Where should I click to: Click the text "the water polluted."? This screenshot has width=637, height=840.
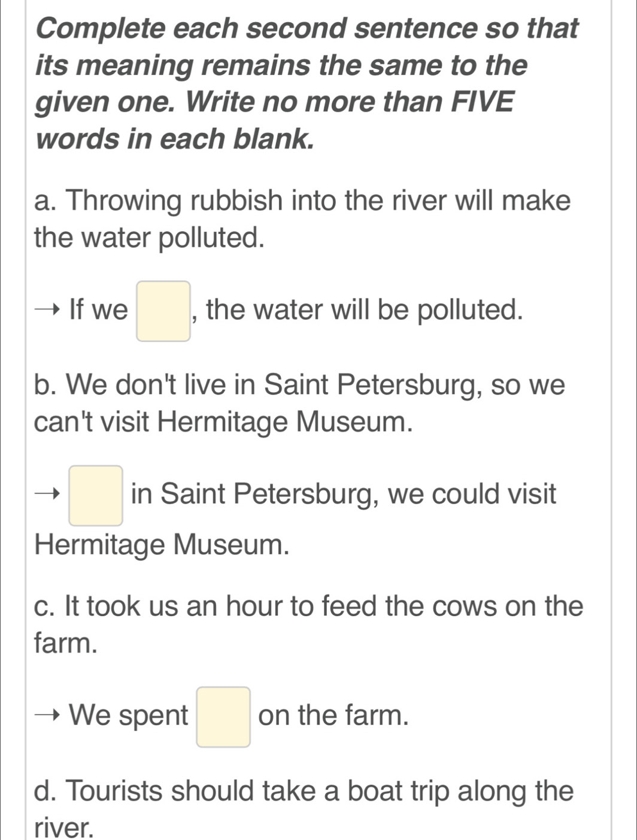(x=150, y=238)
